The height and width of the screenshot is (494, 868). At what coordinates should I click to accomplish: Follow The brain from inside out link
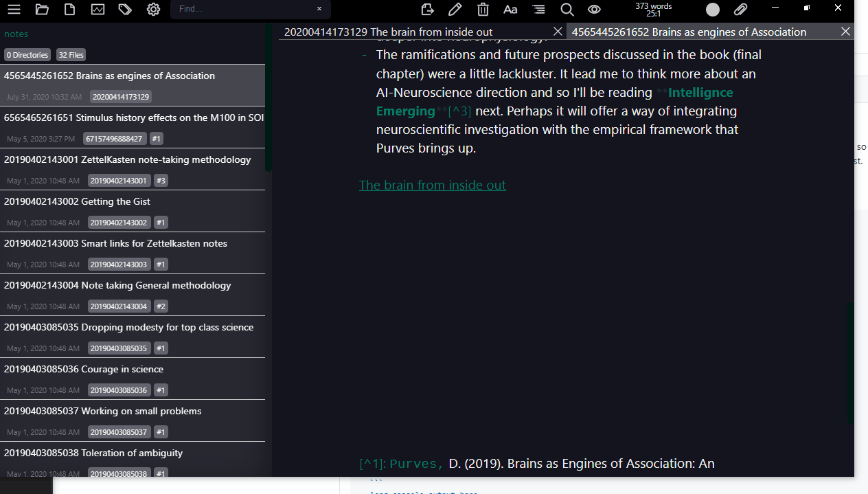(x=432, y=185)
